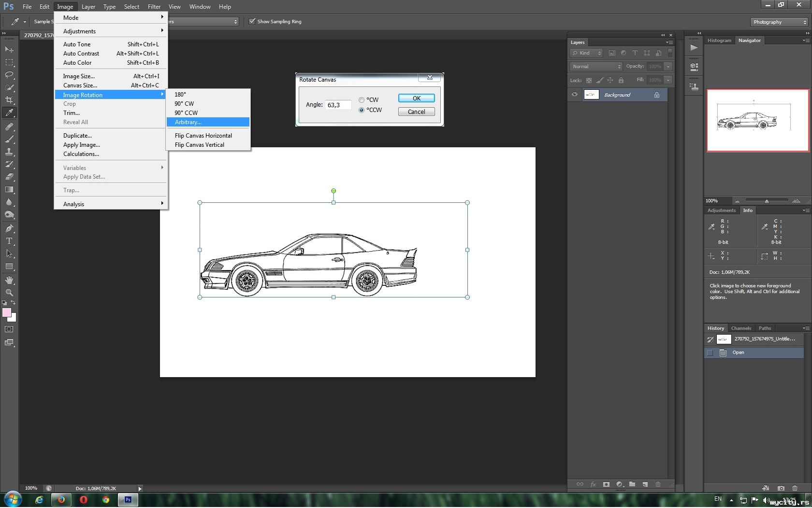The height and width of the screenshot is (508, 812).
Task: Switch to the Channels tab
Action: [741, 328]
